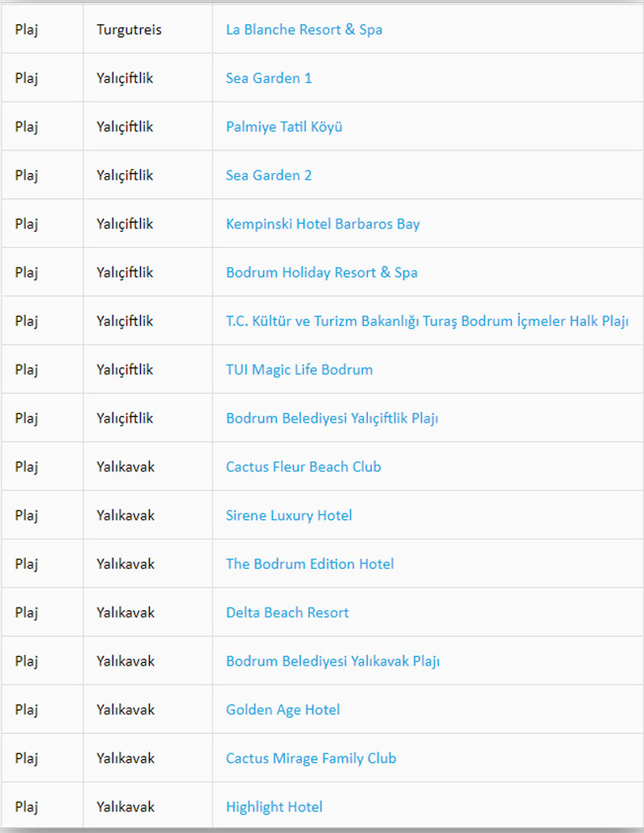Open the La Blanche Resort & Spa link

click(303, 30)
